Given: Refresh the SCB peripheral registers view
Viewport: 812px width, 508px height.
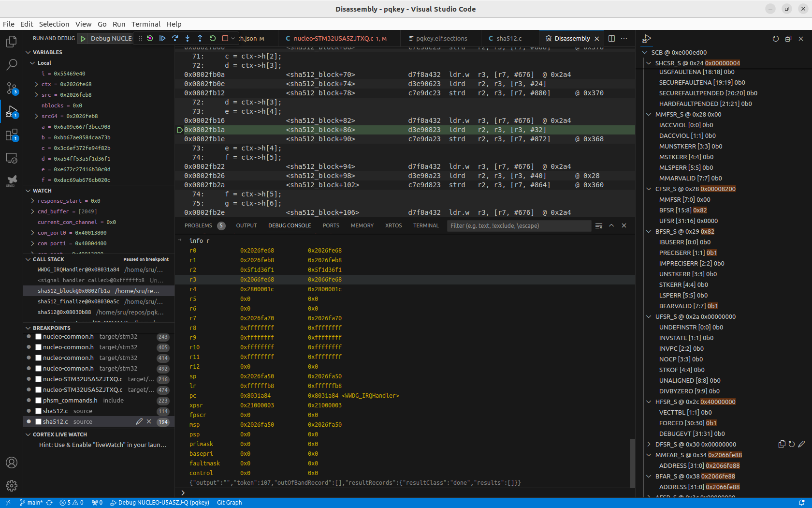Looking at the screenshot, I should click(775, 39).
